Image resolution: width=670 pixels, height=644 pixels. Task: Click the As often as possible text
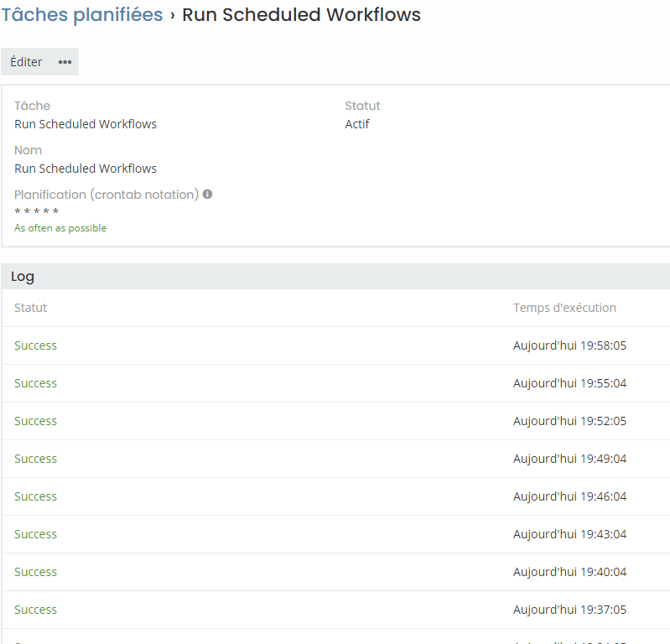tap(60, 228)
